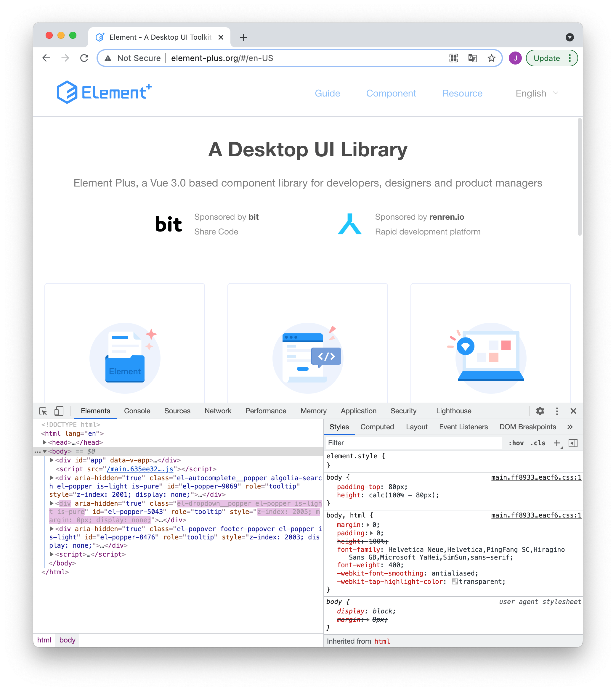Activate the inspect element picker tool
Image resolution: width=616 pixels, height=691 pixels.
click(x=43, y=411)
